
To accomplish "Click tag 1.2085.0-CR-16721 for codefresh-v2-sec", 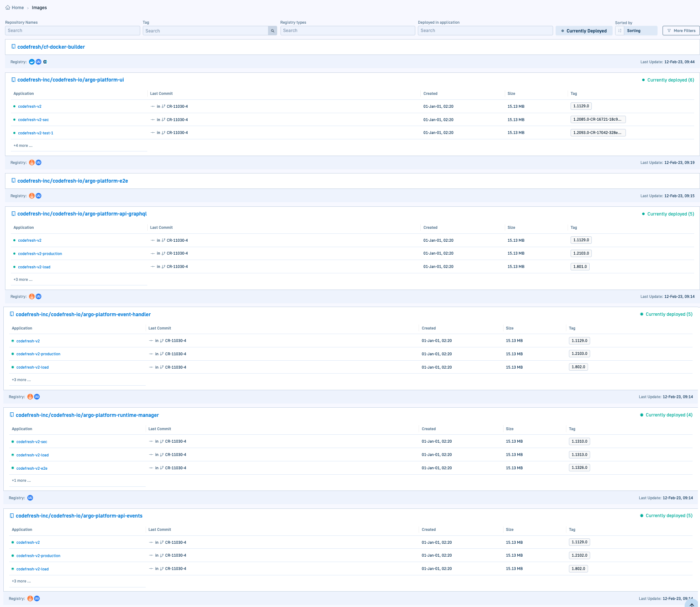I will pyautogui.click(x=598, y=119).
